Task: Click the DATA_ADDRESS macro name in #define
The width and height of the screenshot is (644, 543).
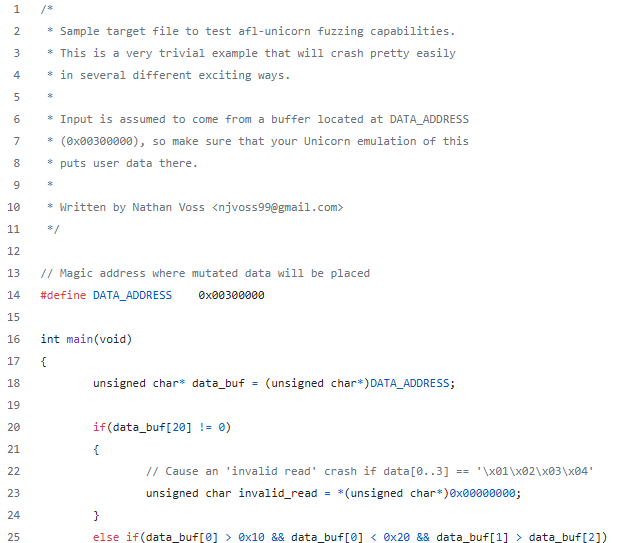Action: click(132, 295)
